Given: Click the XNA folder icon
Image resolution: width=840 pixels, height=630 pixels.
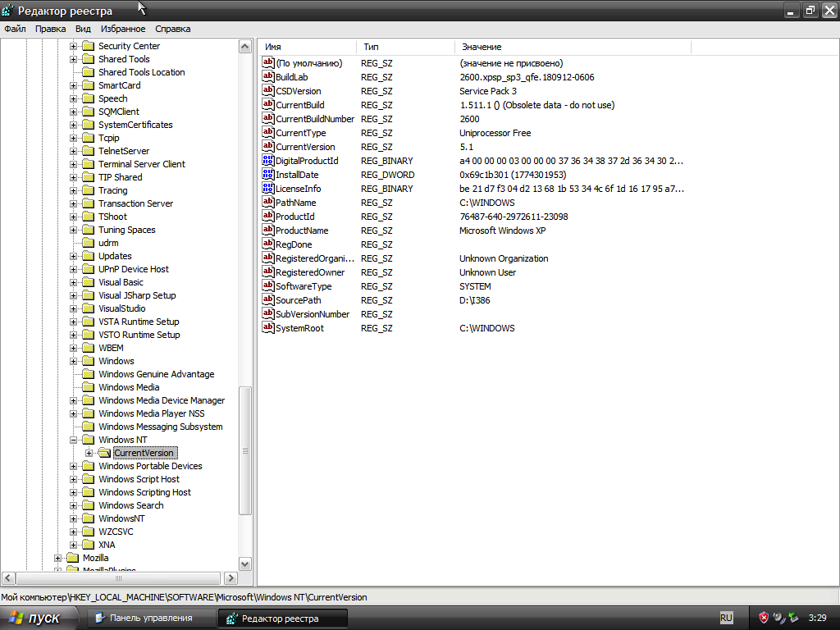Looking at the screenshot, I should (89, 545).
